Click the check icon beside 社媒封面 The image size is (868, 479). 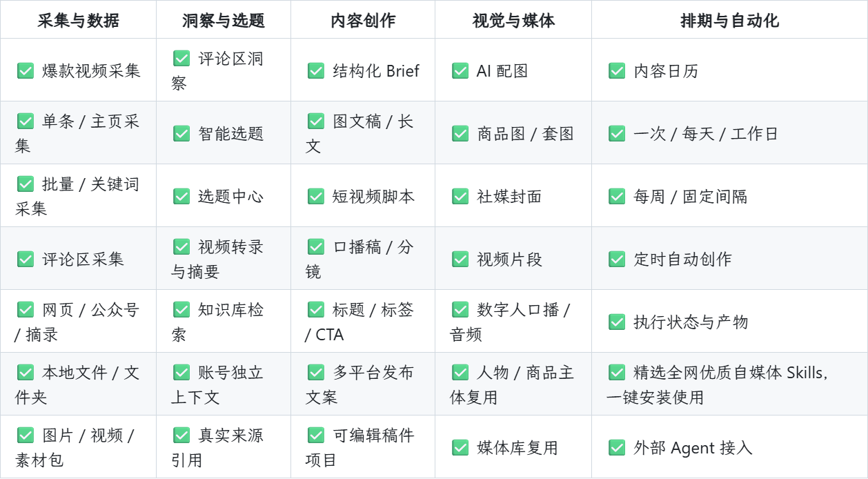tap(460, 196)
